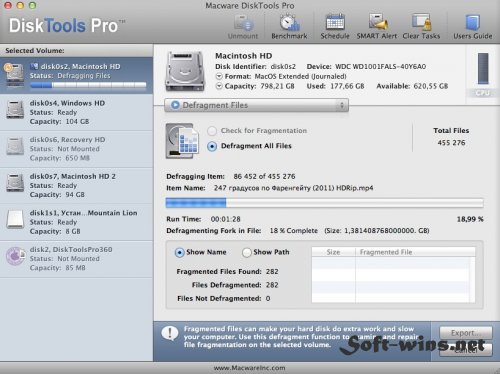Image resolution: width=500 pixels, height=374 pixels.
Task: Select disk0s7 Macintosh HD 2 volume
Action: coord(76,185)
